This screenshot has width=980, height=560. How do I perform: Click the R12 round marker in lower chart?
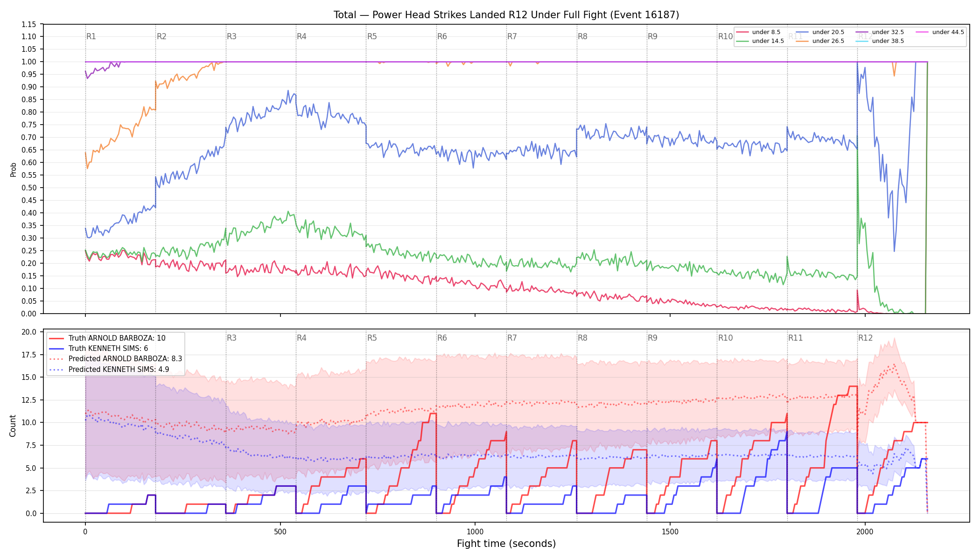click(x=865, y=338)
